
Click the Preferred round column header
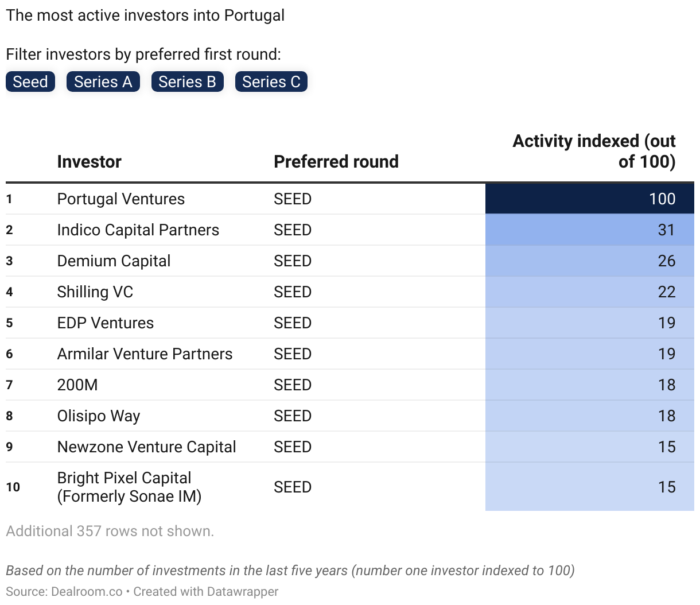click(x=336, y=162)
